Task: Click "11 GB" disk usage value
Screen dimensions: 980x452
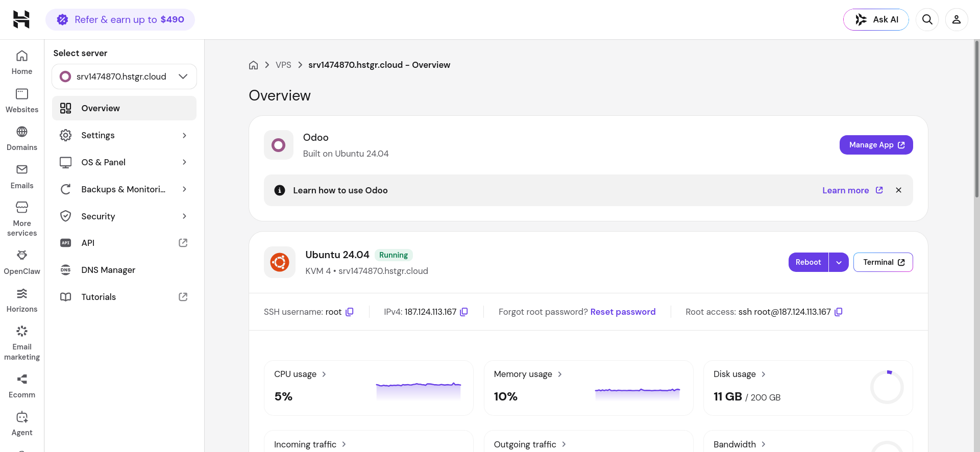Action: click(x=728, y=397)
